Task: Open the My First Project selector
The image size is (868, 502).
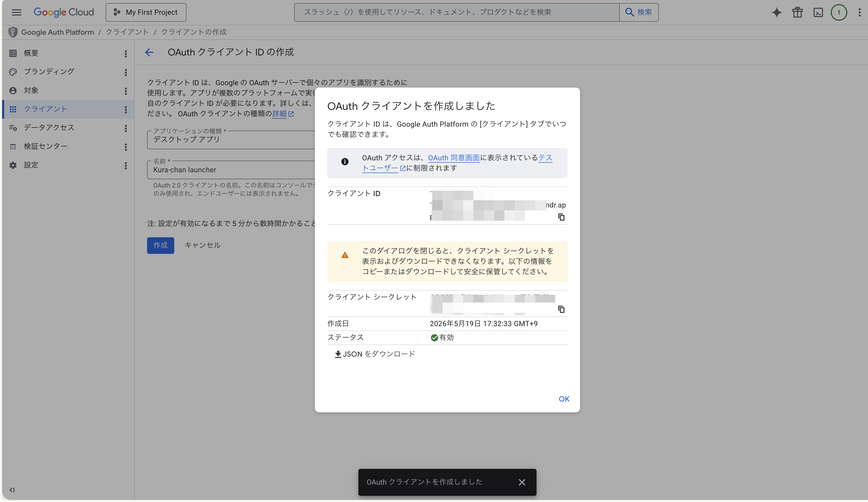Action: tap(146, 12)
